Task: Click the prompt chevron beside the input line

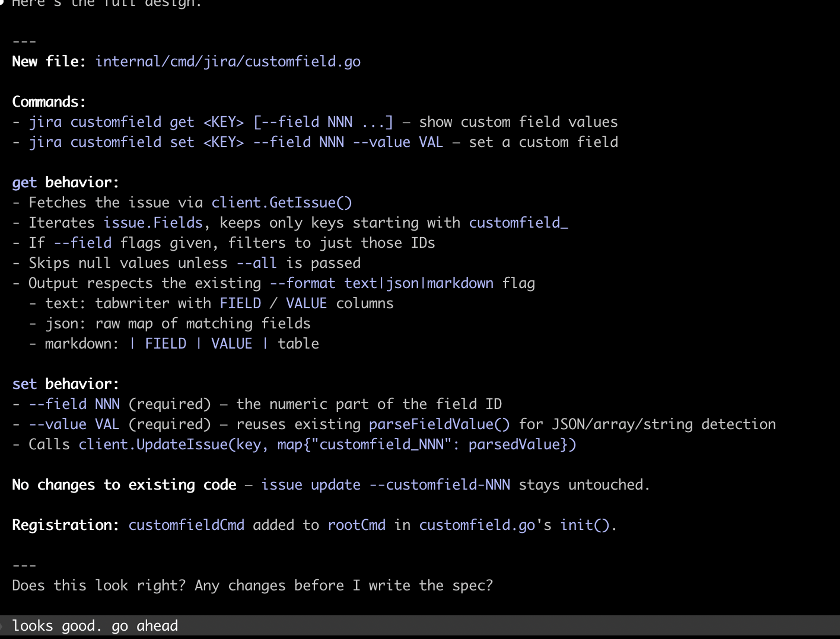Action: [2, 626]
